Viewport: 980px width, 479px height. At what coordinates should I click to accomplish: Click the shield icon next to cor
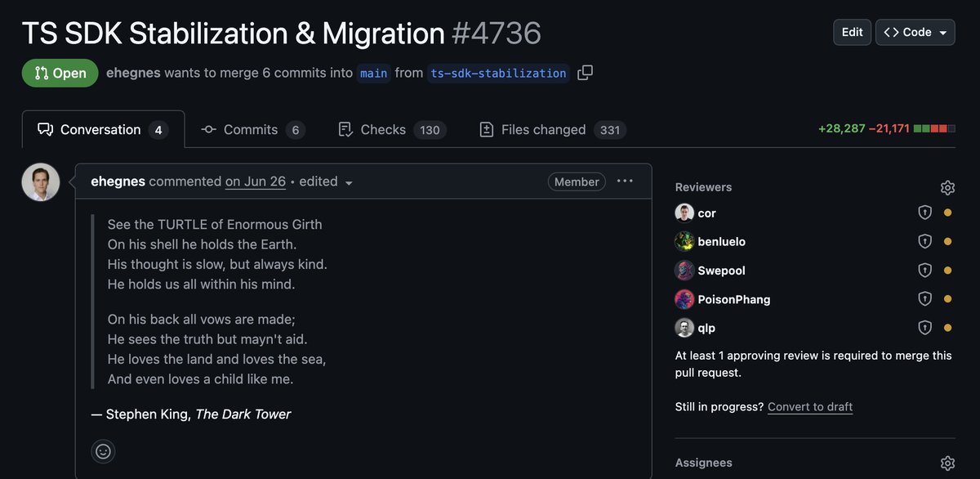coord(924,213)
